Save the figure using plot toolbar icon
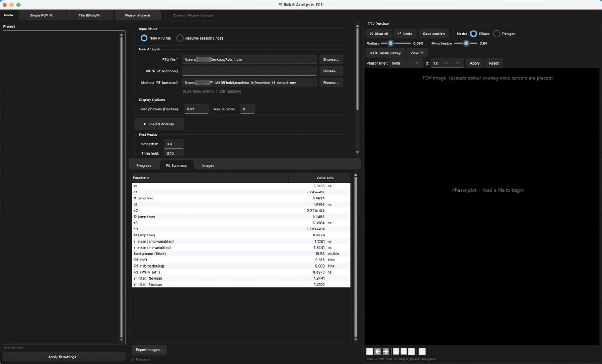The width and height of the screenshot is (602, 364). coord(422,352)
